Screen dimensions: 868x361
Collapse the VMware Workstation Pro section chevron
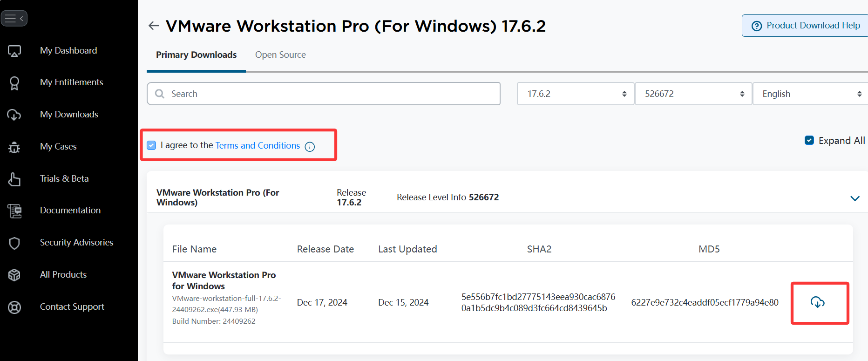[855, 198]
